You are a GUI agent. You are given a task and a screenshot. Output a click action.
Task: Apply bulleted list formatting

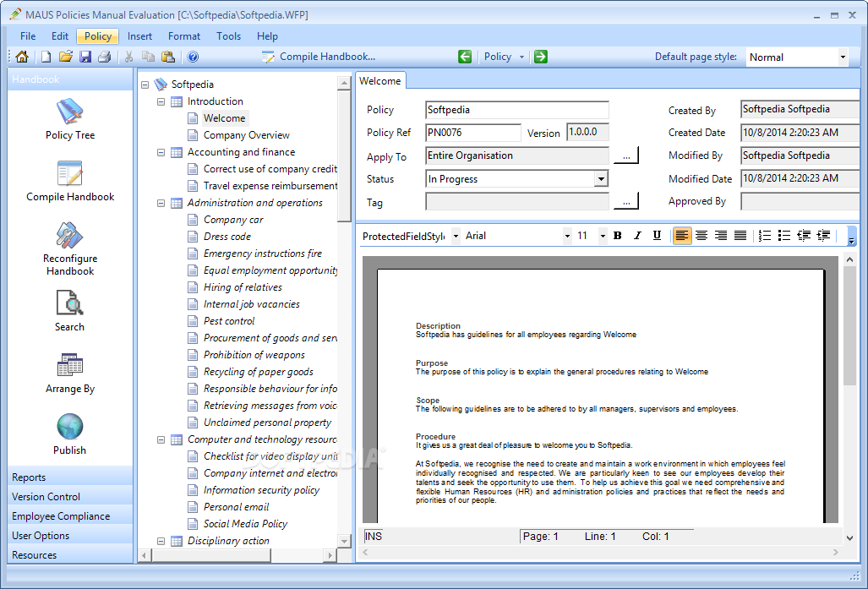click(x=783, y=236)
